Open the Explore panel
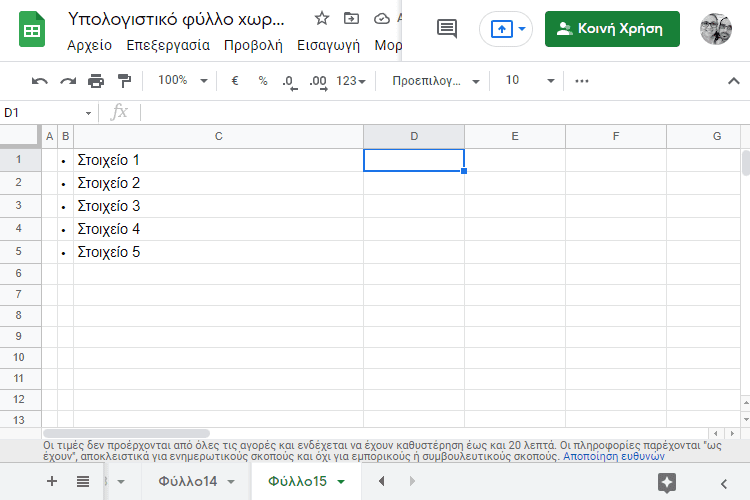750x500 pixels. click(667, 483)
